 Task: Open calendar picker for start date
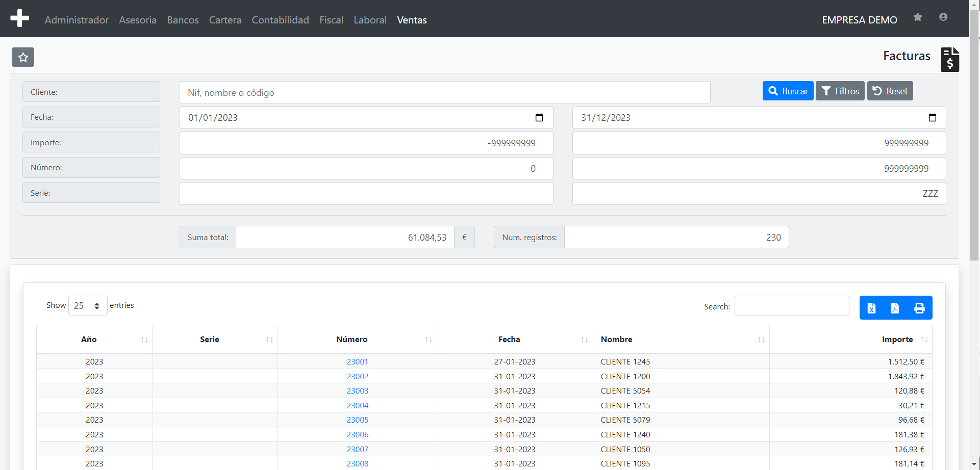[539, 118]
